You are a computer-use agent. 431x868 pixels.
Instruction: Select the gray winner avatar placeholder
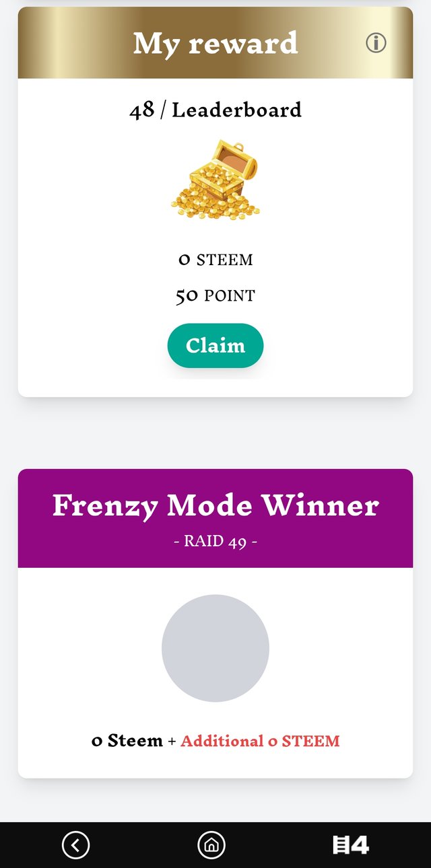(x=215, y=648)
